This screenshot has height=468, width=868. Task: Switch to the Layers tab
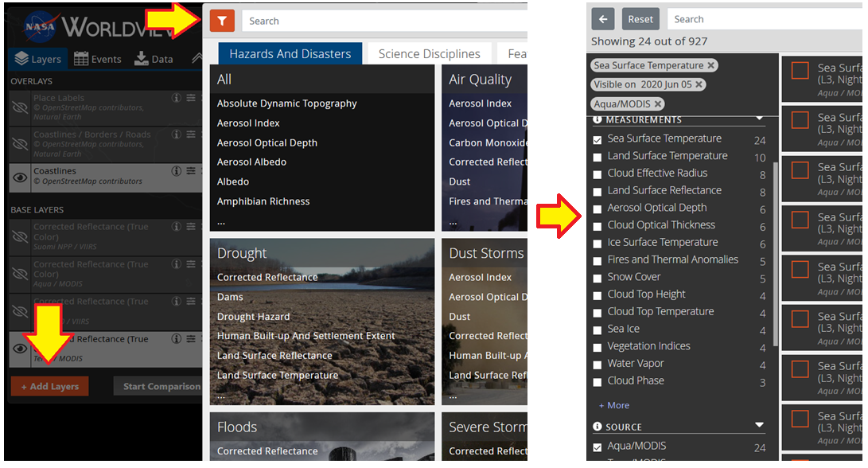[38, 59]
